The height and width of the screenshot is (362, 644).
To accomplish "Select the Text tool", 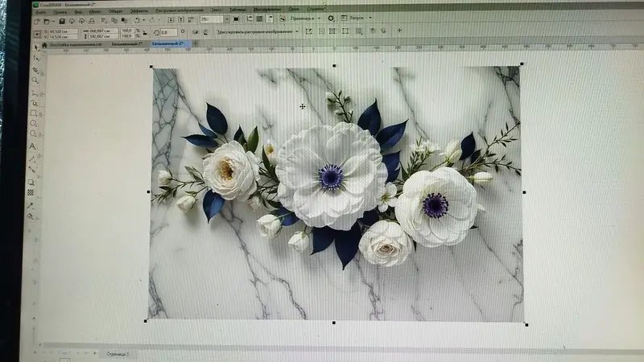I will point(32,146).
